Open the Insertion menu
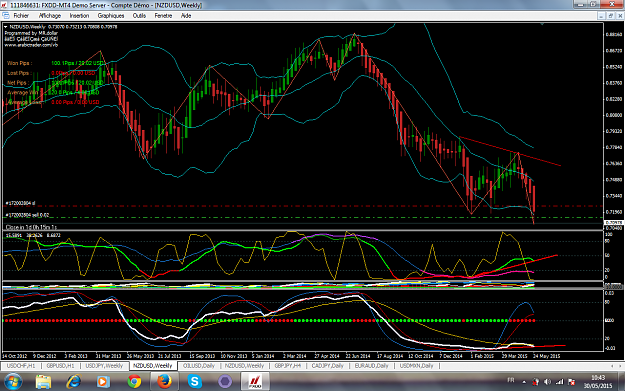 click(x=79, y=16)
